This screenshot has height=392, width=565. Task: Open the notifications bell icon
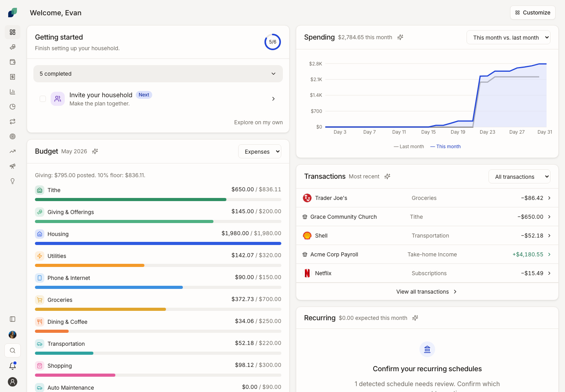click(13, 366)
